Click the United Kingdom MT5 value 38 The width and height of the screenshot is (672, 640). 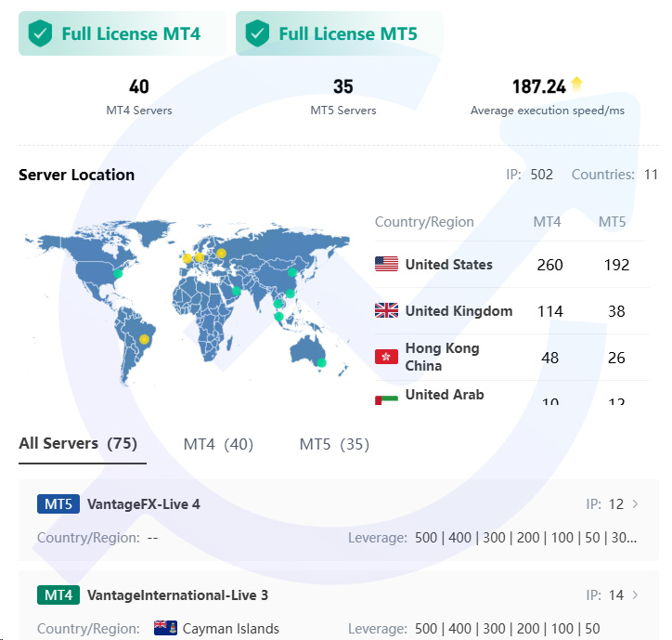616,311
